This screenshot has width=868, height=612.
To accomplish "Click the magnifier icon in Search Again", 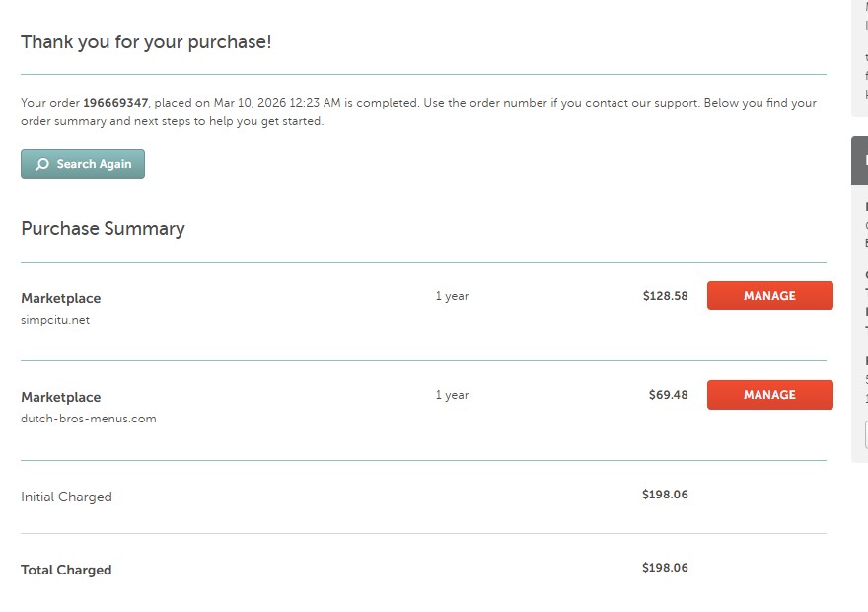I will click(x=41, y=164).
